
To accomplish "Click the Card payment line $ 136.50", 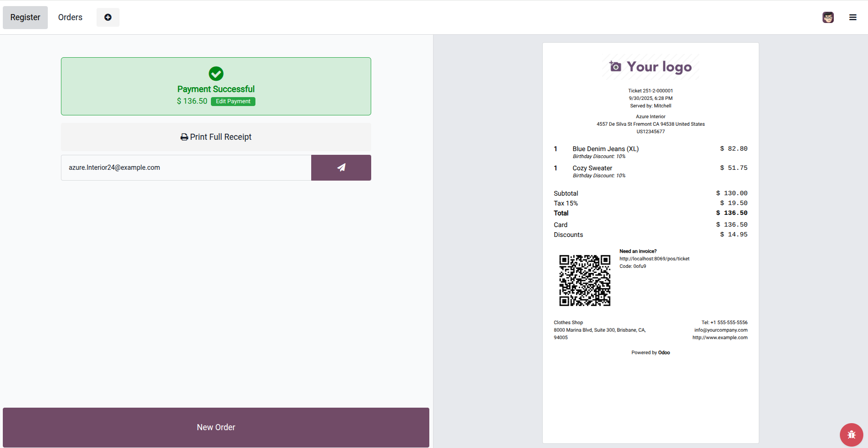I will [x=651, y=225].
